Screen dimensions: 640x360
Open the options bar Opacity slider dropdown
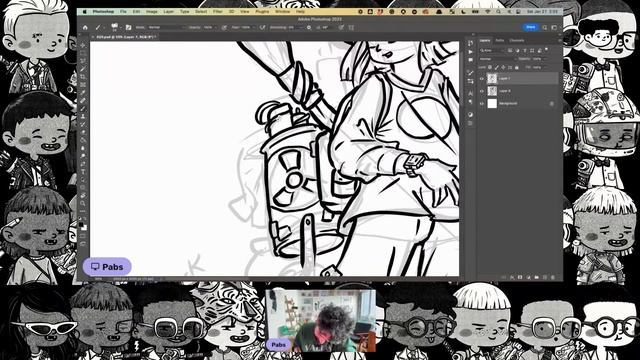pos(216,27)
